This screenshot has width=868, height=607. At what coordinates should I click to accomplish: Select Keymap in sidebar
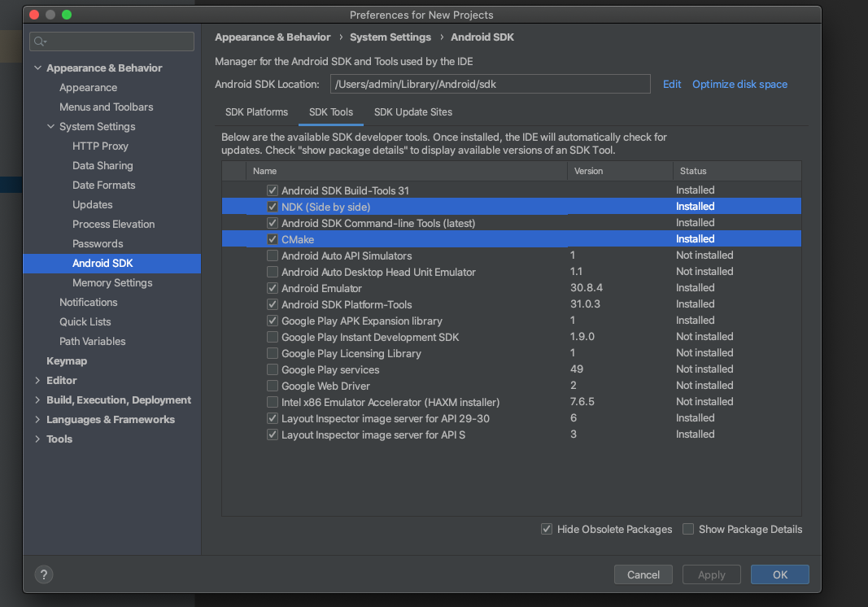(67, 361)
